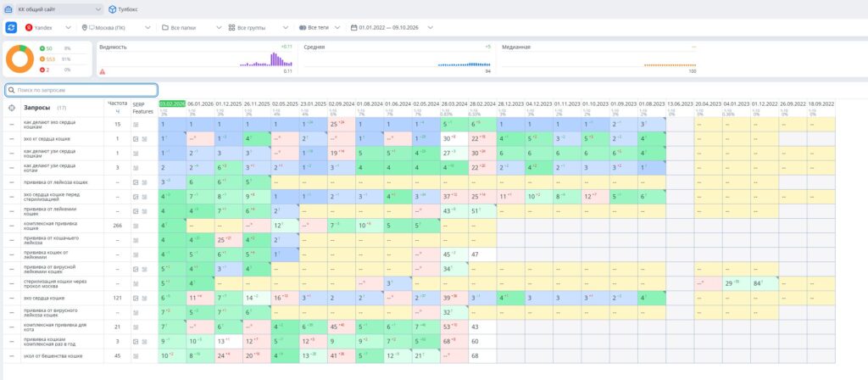Click image SERP icon for 'прививка от лейкемии кошек'
Screen dimensions: 868x380
click(136, 211)
